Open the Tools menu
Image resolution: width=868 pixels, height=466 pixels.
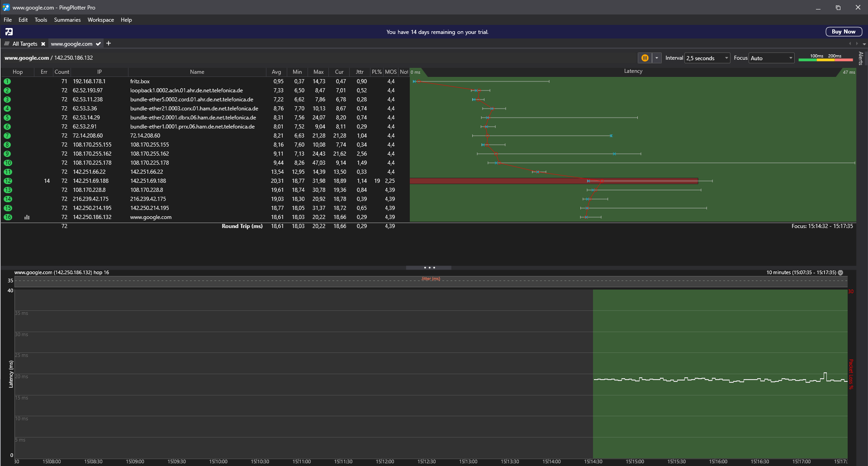(x=41, y=20)
